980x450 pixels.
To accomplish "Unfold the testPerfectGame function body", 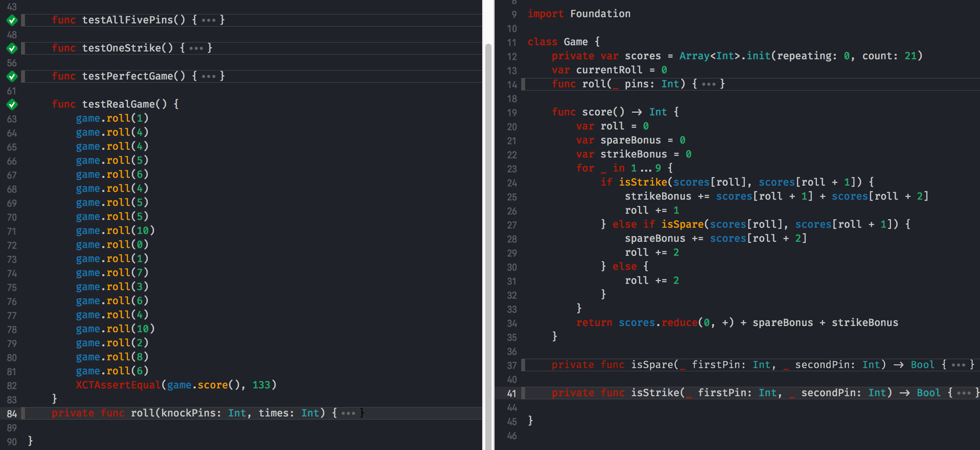I will click(x=209, y=76).
